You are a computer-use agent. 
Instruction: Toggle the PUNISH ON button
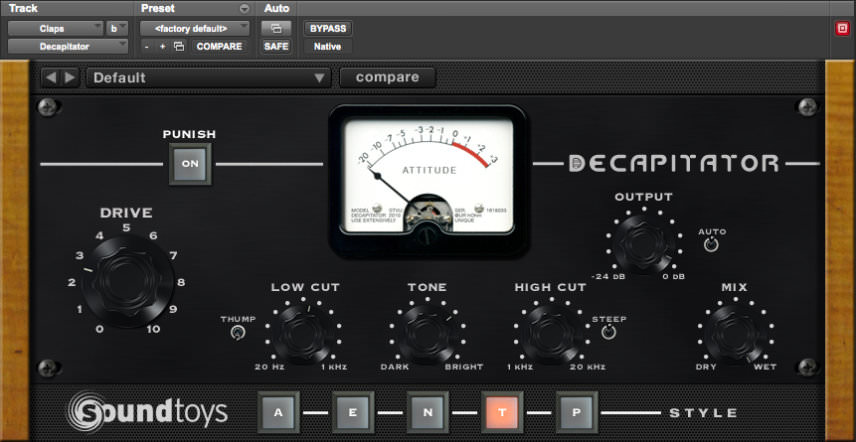(x=190, y=164)
